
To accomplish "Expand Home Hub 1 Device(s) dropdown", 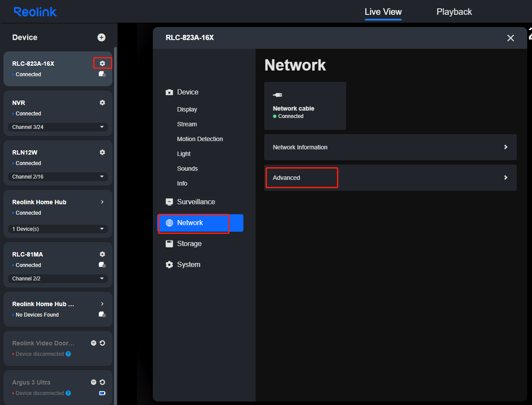I will 58,229.
